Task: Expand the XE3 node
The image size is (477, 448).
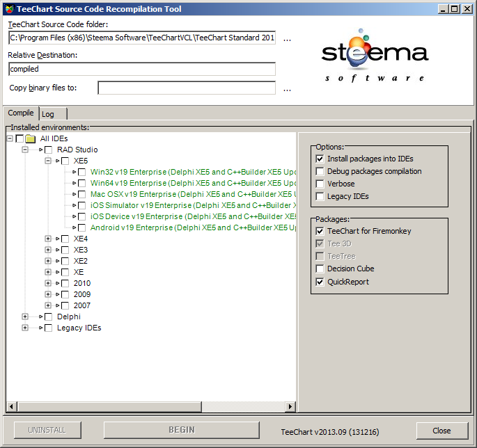Action: [x=48, y=250]
